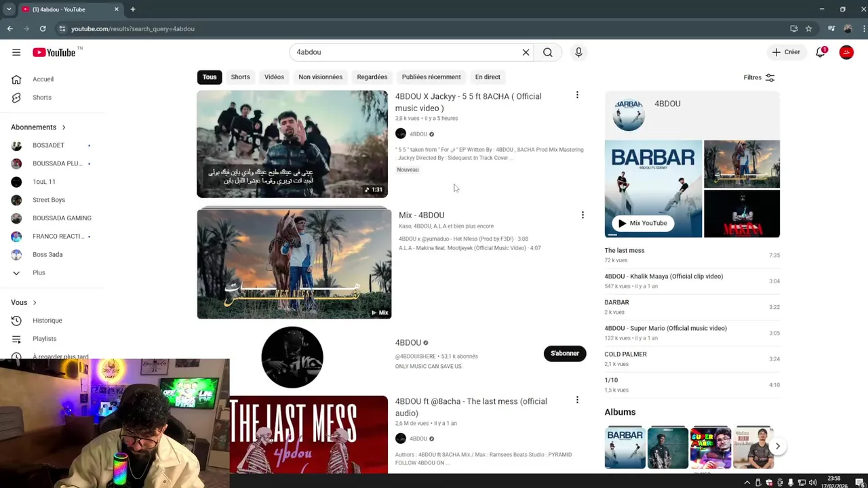Open the 5 5 ft 8ACHA video thumbnail
868x488 pixels.
click(292, 144)
